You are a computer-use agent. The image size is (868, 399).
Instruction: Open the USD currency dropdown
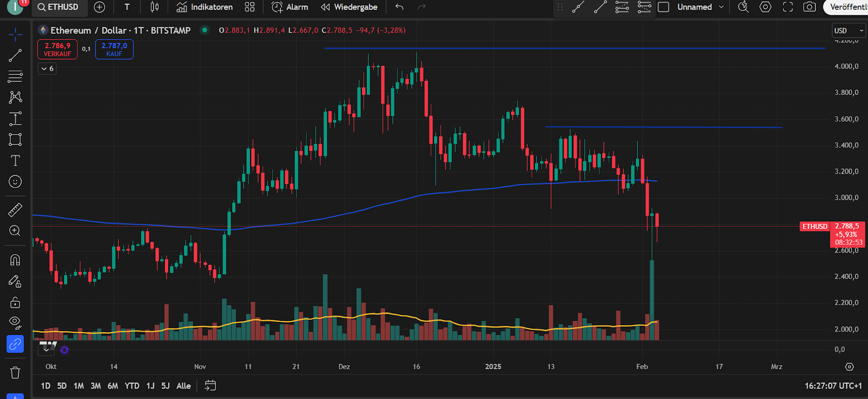click(x=848, y=30)
